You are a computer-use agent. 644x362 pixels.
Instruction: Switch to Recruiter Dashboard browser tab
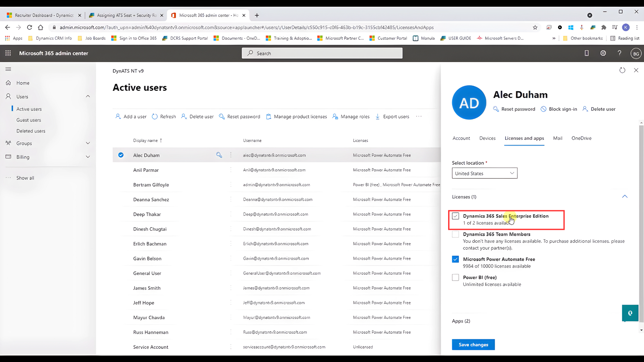pyautogui.click(x=44, y=15)
